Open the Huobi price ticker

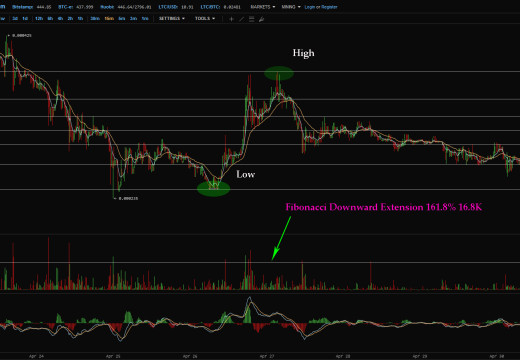126,7
